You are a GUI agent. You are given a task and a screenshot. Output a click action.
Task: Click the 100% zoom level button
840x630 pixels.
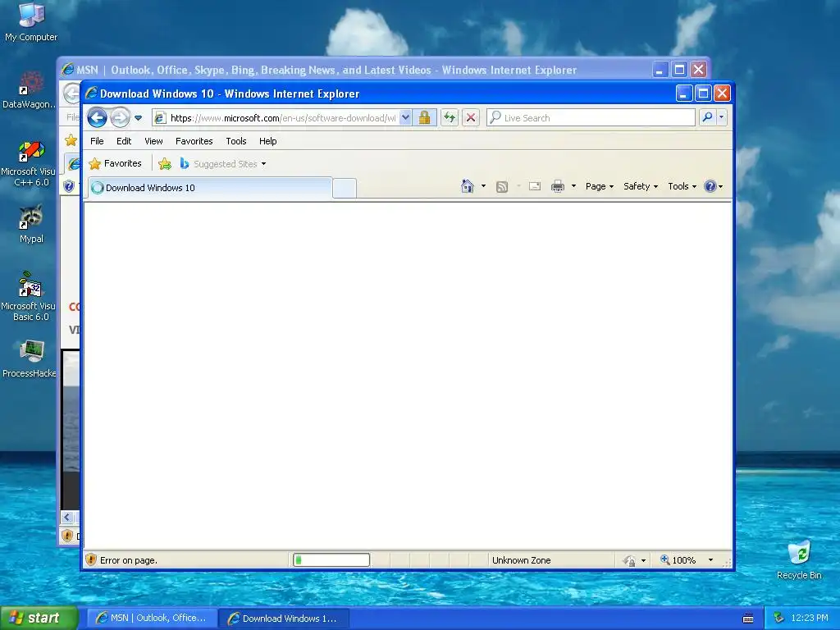coord(678,560)
